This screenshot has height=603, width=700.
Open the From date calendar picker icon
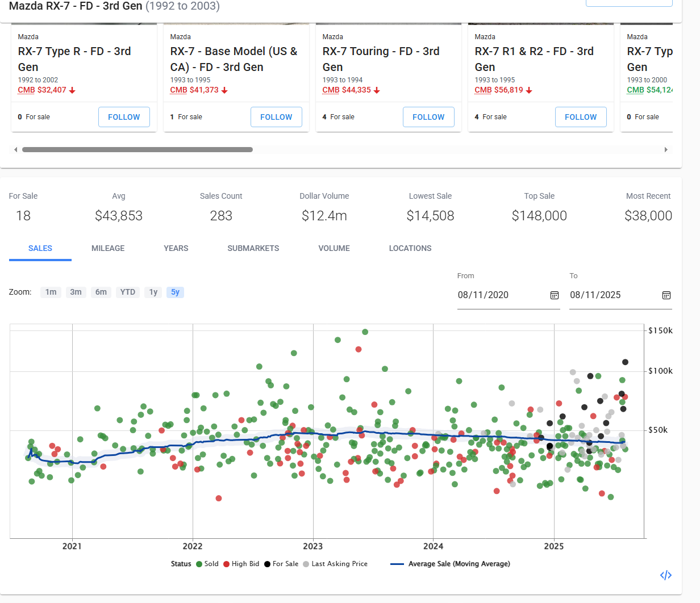[555, 295]
